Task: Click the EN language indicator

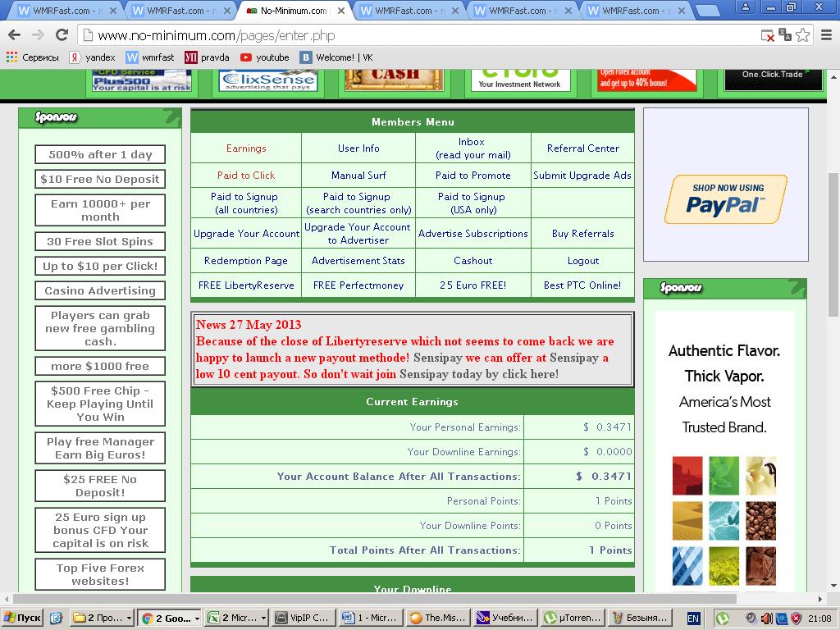Action: pyautogui.click(x=692, y=619)
